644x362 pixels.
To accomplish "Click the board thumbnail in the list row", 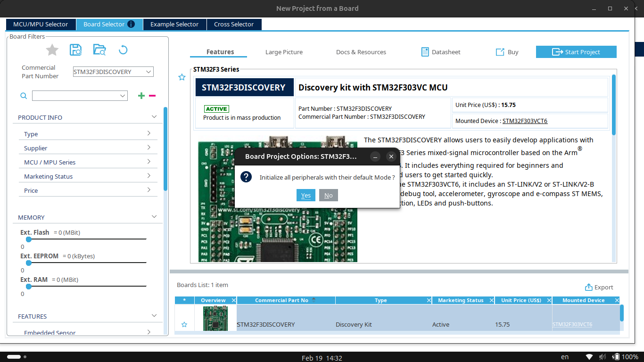I will [215, 318].
